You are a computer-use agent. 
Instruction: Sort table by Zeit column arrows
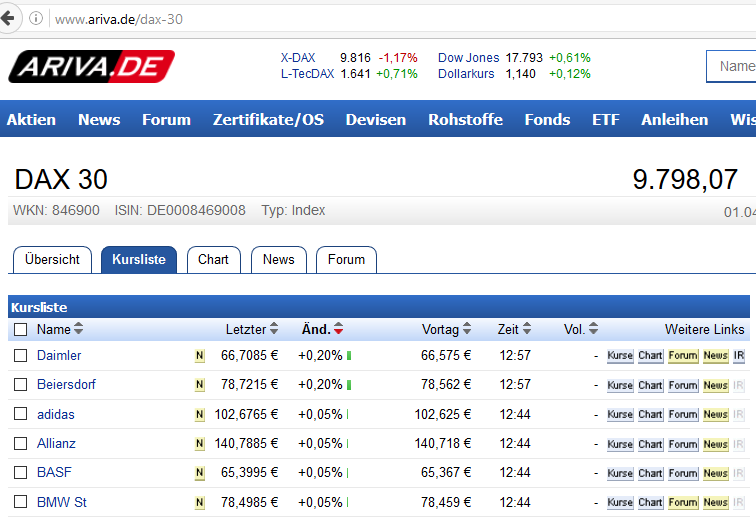527,328
